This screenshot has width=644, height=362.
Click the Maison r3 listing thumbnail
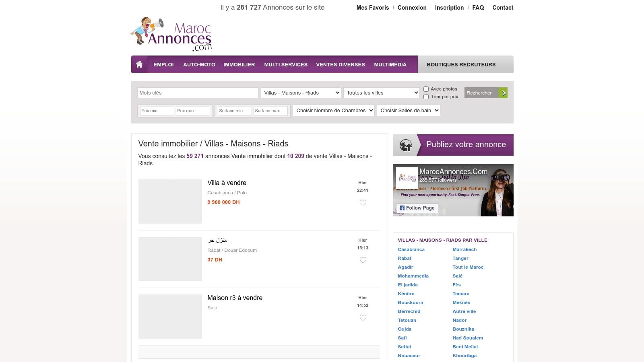[x=170, y=317]
